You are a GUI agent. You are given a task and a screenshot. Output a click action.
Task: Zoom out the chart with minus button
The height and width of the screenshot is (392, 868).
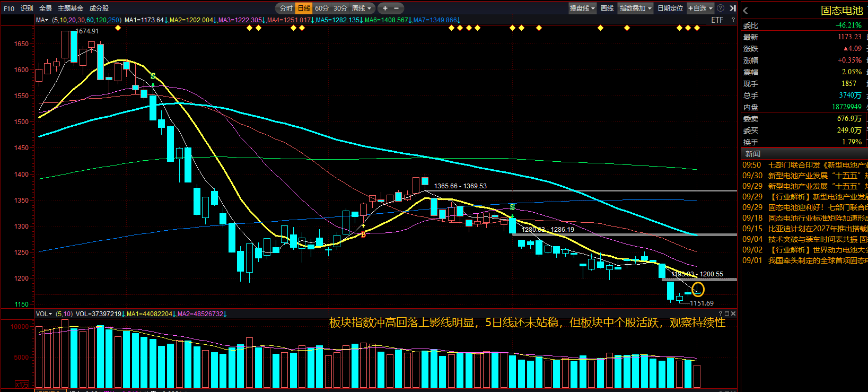point(396,8)
